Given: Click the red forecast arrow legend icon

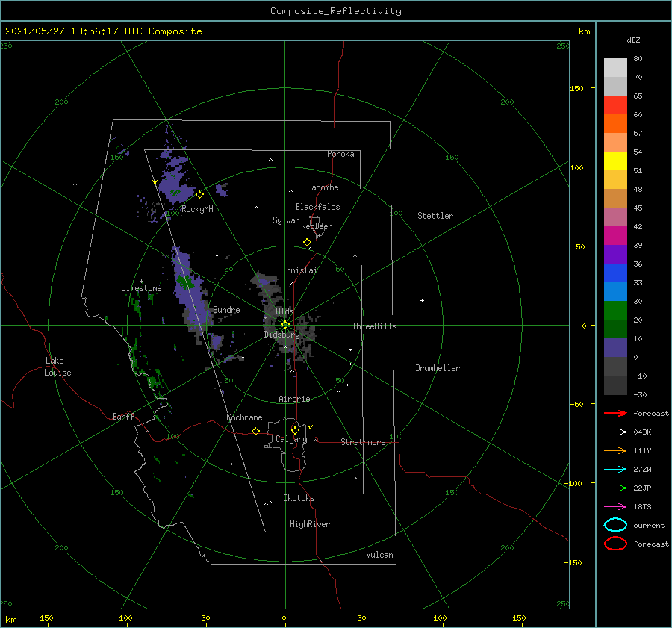Looking at the screenshot, I should pos(615,413).
